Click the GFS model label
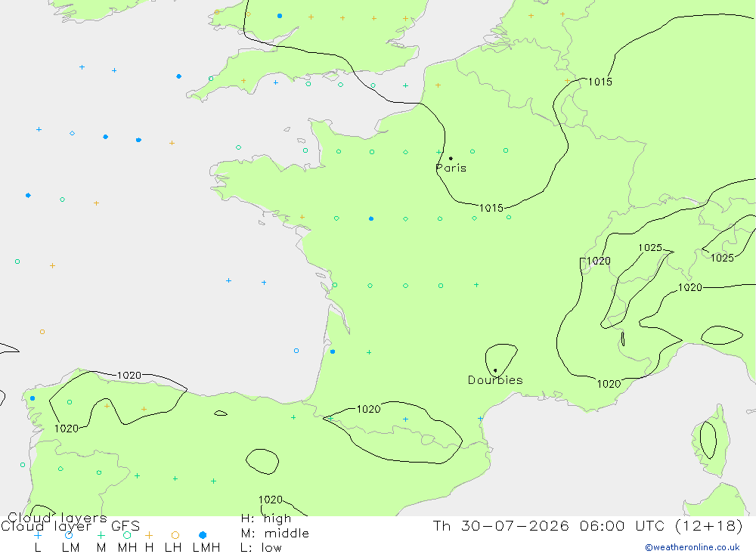This screenshot has height=554, width=756. click(125, 526)
